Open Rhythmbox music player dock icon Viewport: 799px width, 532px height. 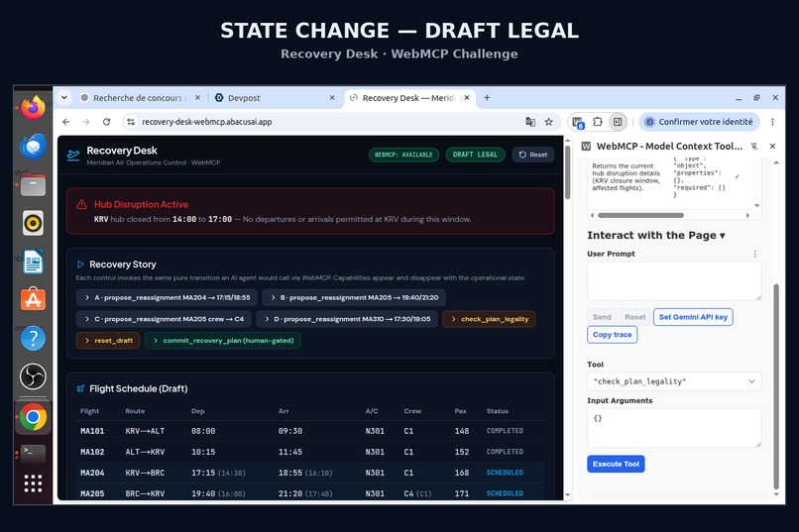tap(33, 223)
